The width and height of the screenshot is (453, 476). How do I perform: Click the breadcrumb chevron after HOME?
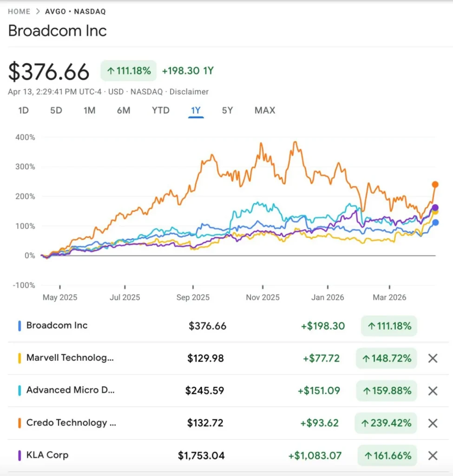coord(38,12)
